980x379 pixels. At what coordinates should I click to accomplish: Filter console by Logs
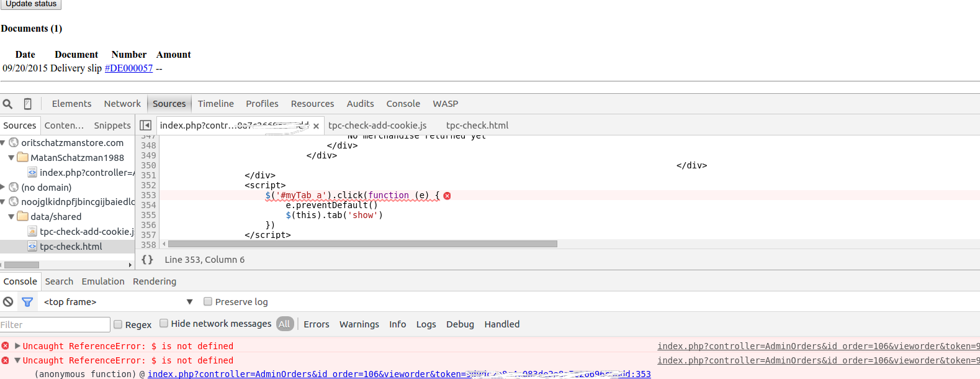click(x=426, y=324)
